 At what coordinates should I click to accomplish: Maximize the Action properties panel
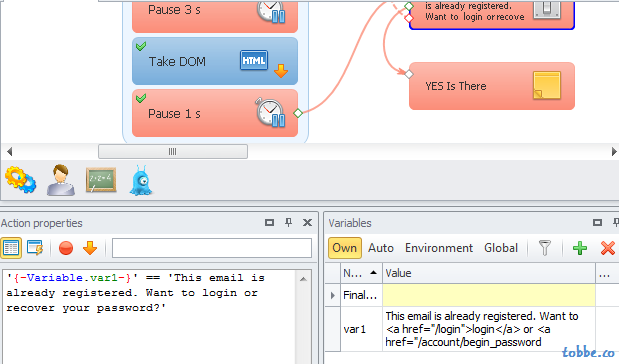click(x=269, y=223)
